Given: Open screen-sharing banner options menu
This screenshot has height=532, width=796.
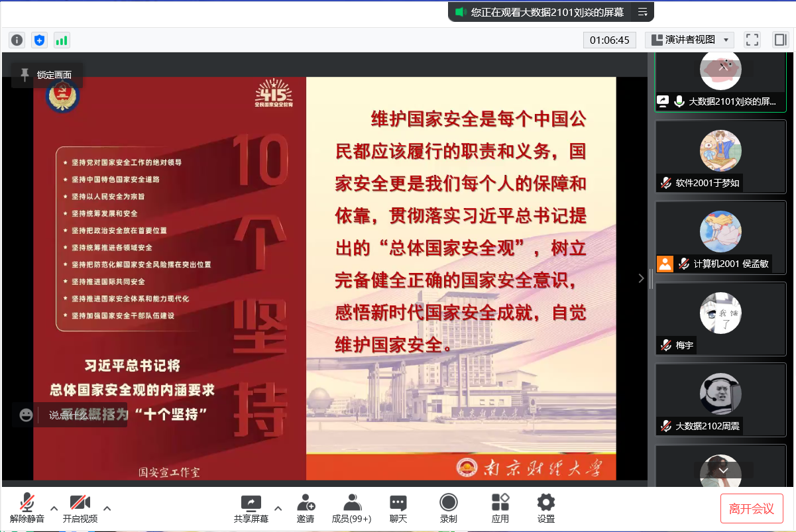Looking at the screenshot, I should pyautogui.click(x=642, y=12).
